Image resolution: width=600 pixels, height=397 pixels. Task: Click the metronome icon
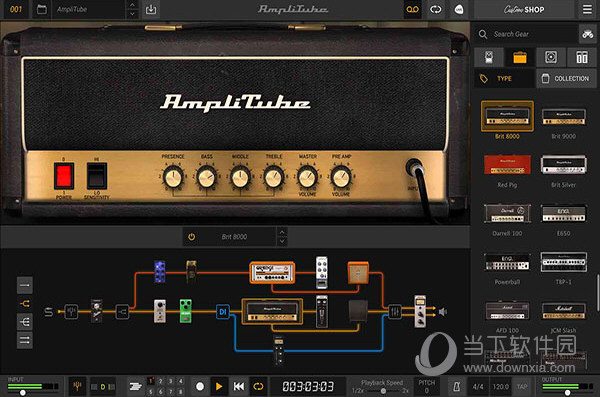[457, 387]
